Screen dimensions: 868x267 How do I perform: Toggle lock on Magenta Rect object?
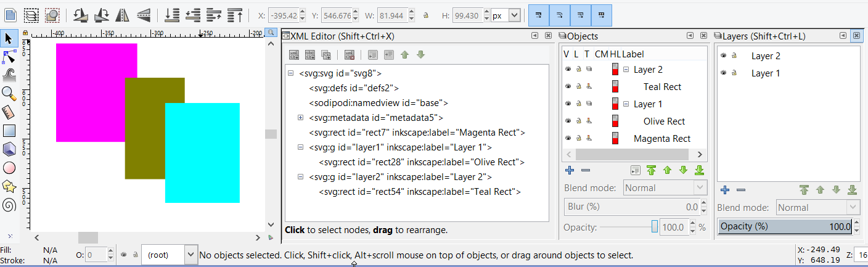(578, 139)
